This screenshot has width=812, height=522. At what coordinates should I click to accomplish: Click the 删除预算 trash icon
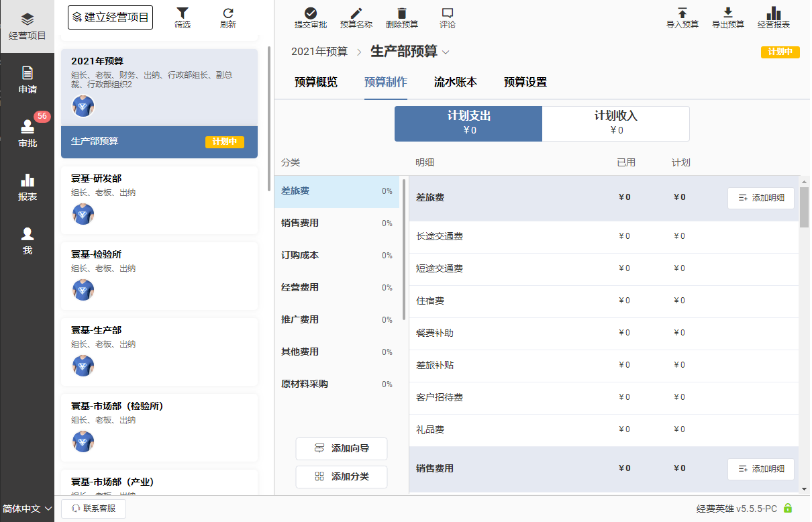[401, 13]
